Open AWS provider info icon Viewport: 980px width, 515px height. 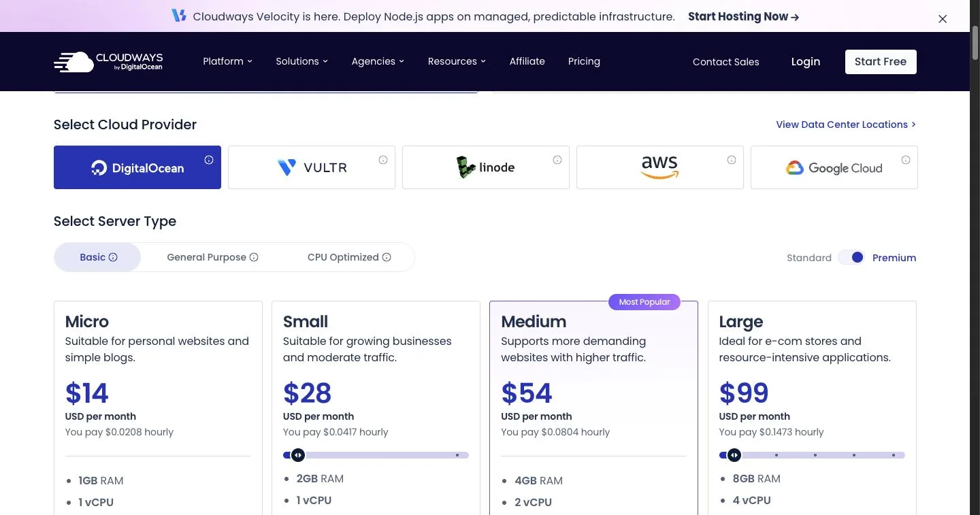732,160
